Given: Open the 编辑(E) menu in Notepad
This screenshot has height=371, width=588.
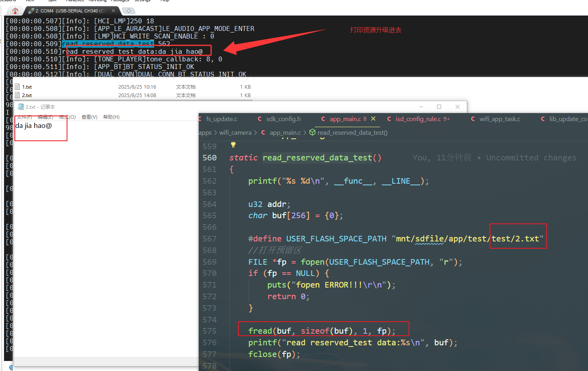Looking at the screenshot, I should pyautogui.click(x=45, y=117).
